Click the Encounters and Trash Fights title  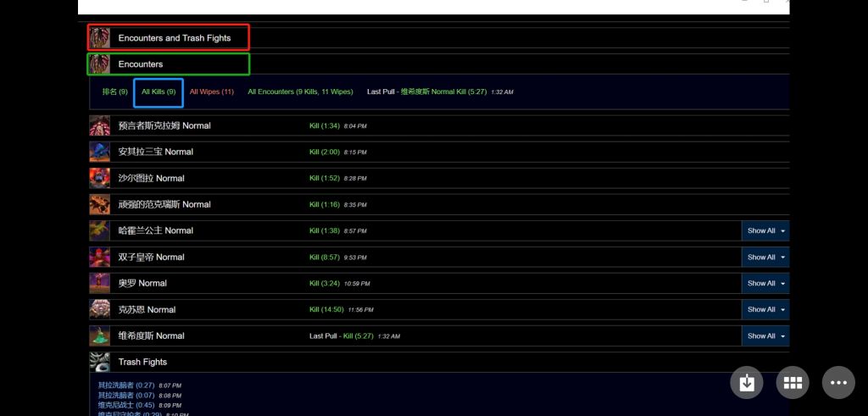(175, 38)
